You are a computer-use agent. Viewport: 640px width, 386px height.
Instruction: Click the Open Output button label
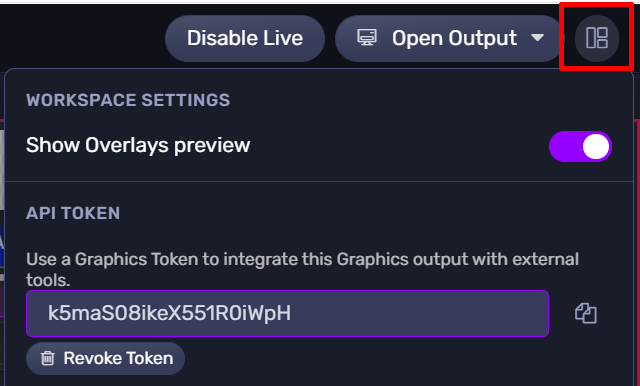point(454,38)
